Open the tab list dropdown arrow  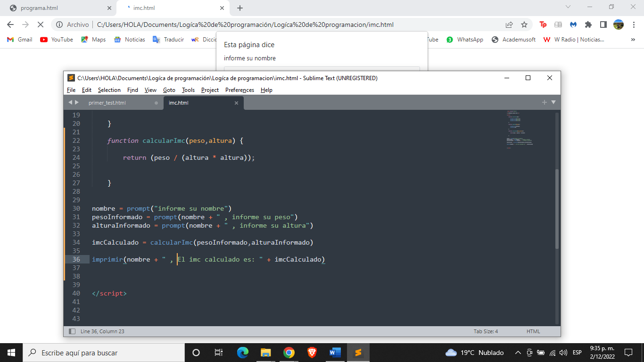pos(553,102)
